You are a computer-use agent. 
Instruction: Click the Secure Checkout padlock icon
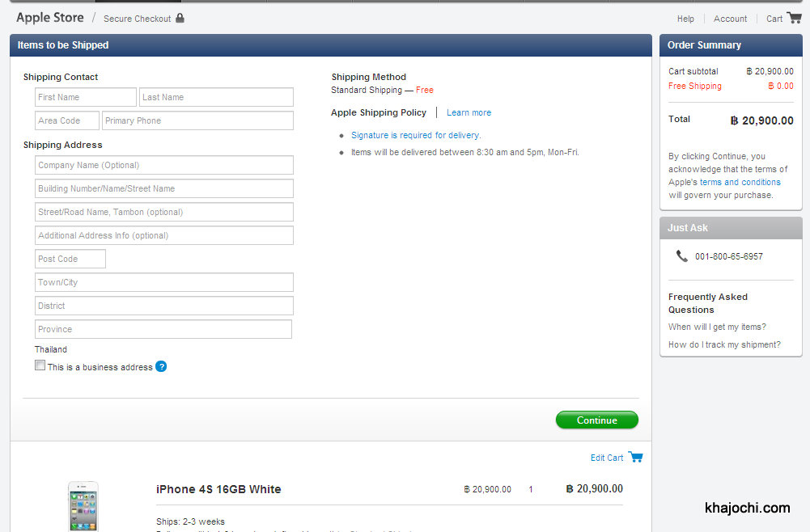click(x=180, y=18)
